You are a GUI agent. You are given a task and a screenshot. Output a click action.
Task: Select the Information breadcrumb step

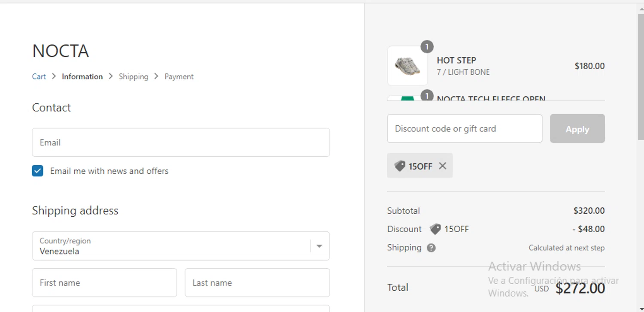point(82,76)
